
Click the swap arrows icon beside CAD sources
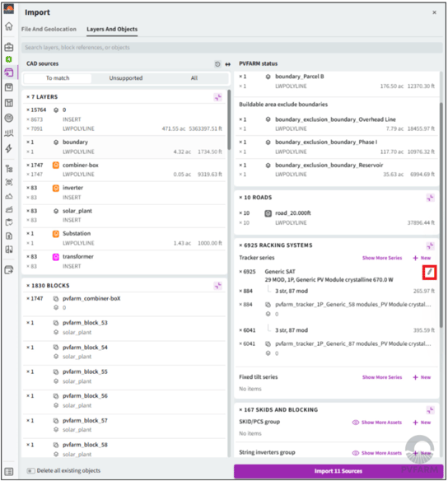tap(228, 64)
